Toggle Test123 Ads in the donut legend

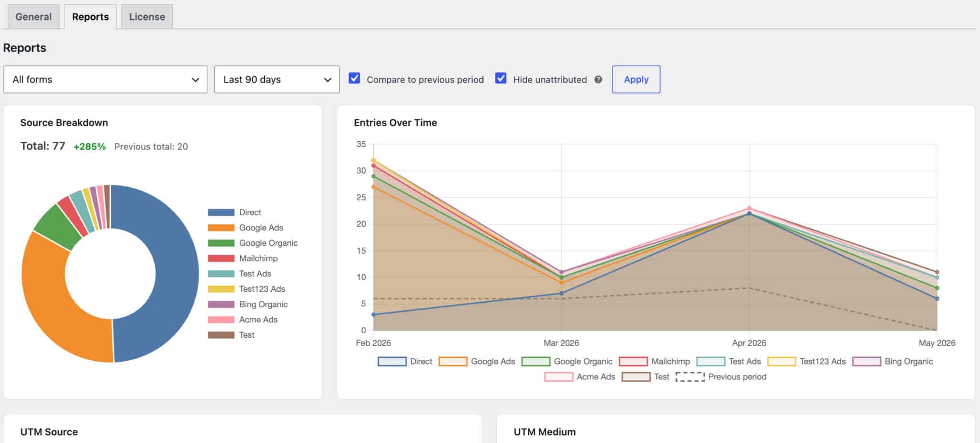(246, 289)
